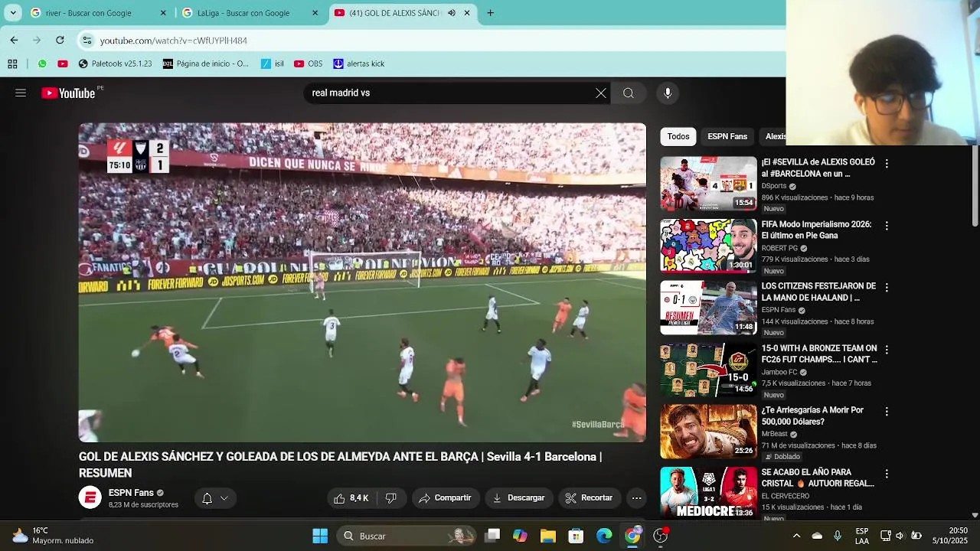Screen dimensions: 980x551
Task: Open Se Acabo El Año Para Cristal title
Action: click(x=818, y=478)
